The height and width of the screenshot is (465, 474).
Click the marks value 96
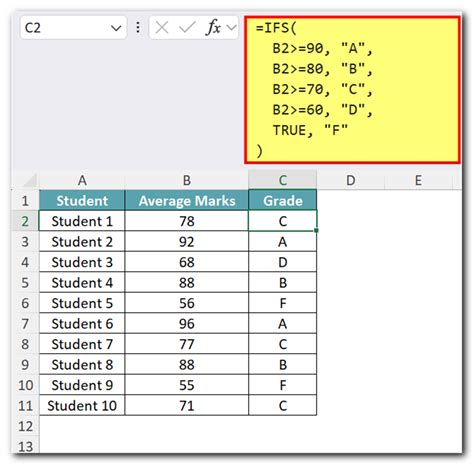187,324
